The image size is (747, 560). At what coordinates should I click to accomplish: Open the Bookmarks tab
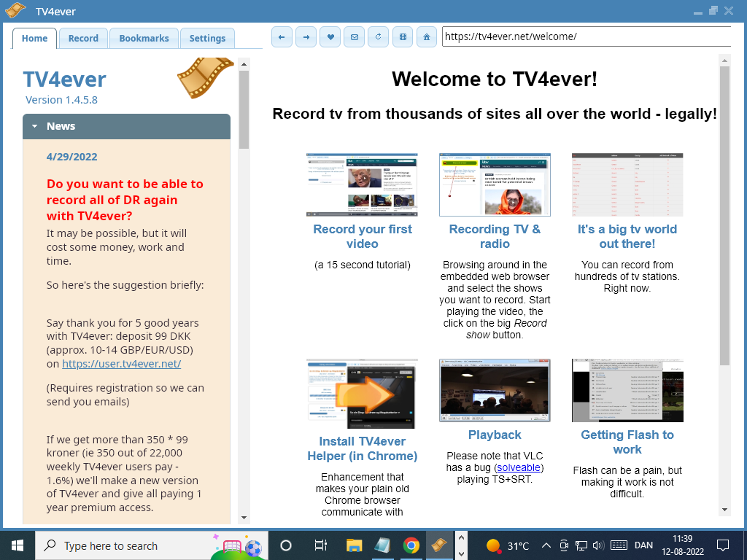[144, 39]
